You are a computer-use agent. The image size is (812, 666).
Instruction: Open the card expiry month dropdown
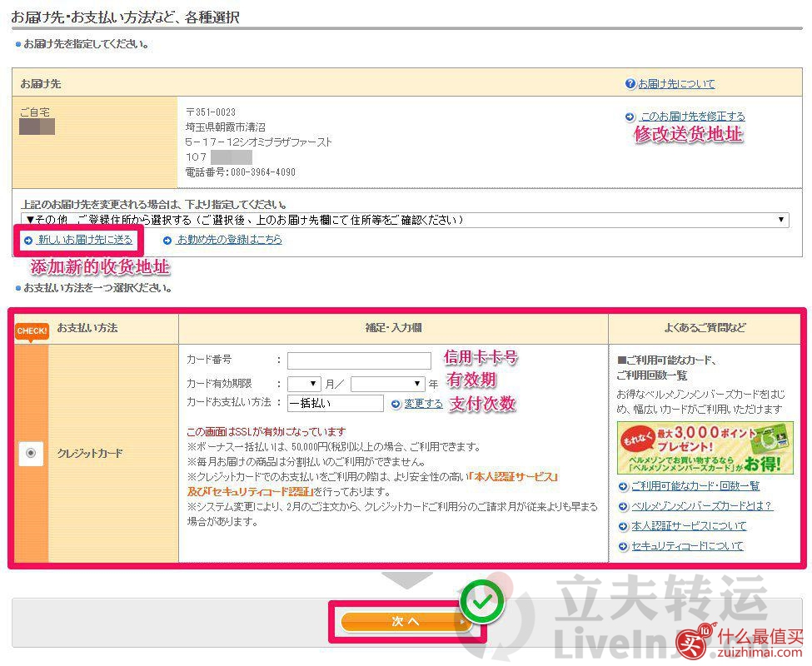pos(304,384)
